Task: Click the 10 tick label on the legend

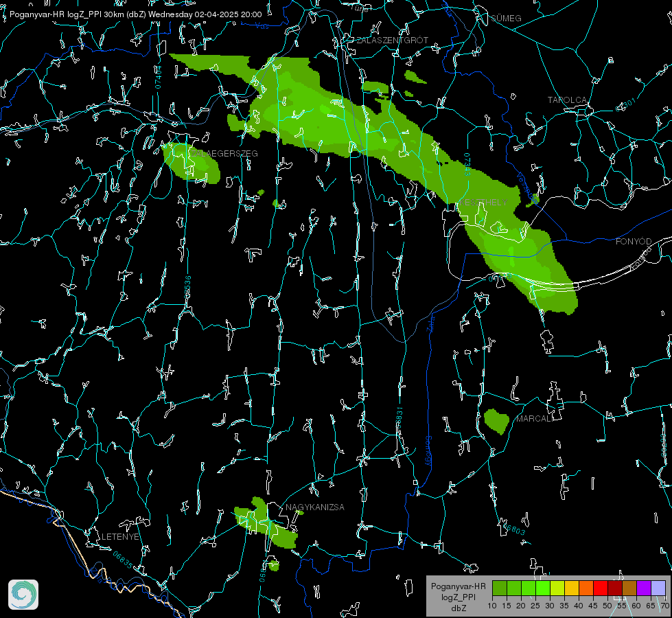Action: [x=492, y=606]
